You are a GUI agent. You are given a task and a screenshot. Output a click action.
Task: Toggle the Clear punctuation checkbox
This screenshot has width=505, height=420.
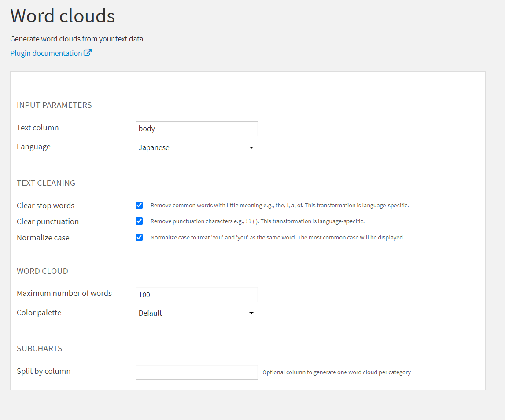pos(139,221)
